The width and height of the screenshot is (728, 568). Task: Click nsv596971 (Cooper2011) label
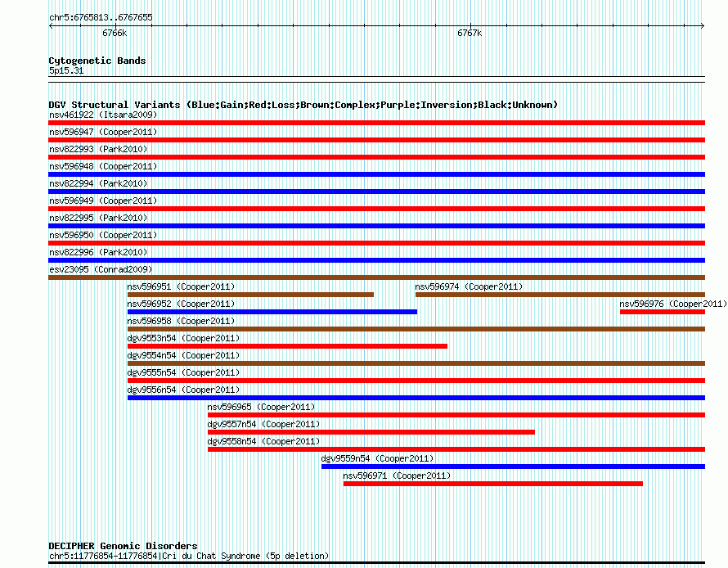[397, 476]
